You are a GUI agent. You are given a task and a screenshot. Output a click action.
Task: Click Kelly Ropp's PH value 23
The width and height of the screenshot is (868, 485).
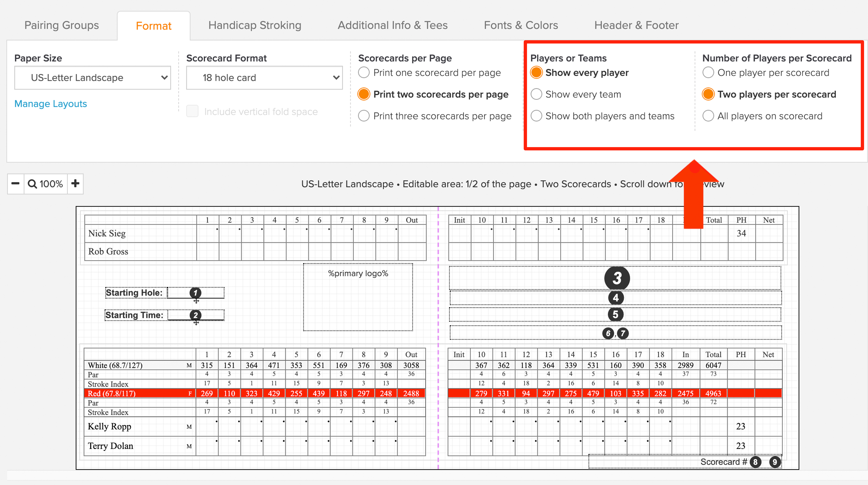740,427
